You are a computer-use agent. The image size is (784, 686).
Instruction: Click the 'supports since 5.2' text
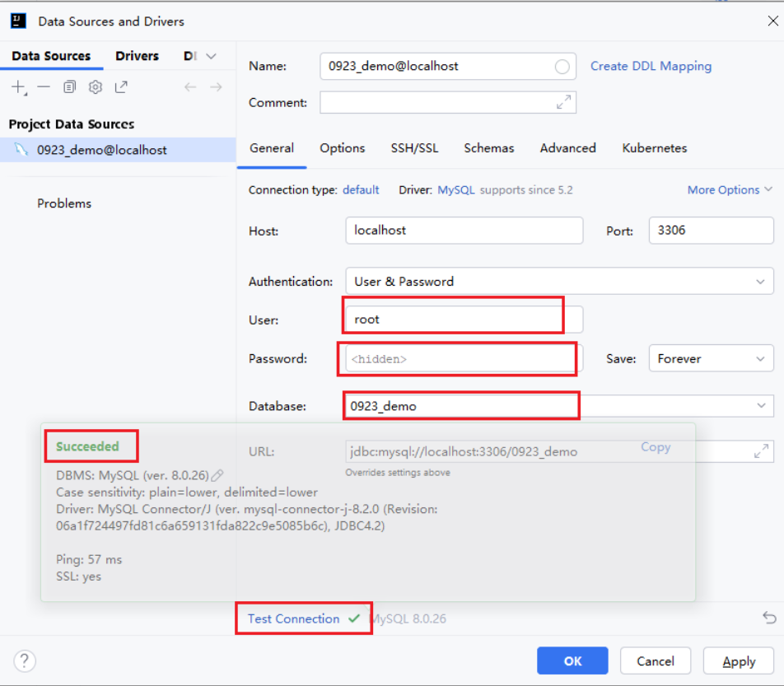(526, 190)
